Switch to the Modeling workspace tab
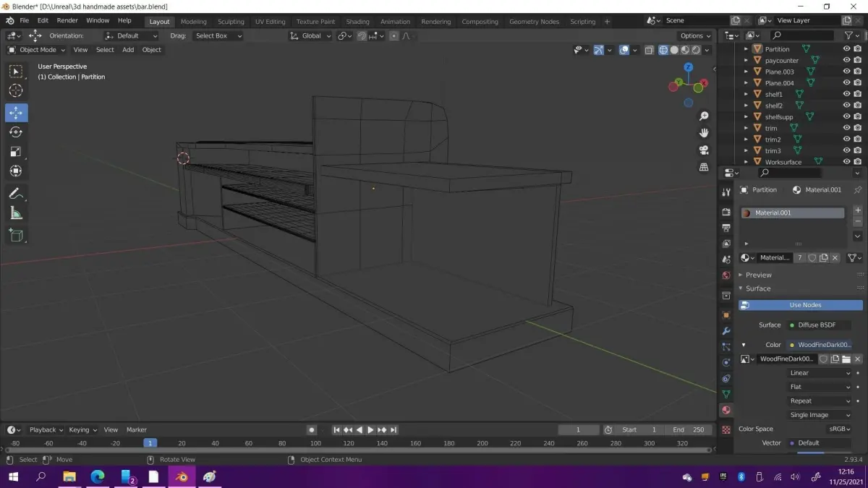 click(x=193, y=22)
